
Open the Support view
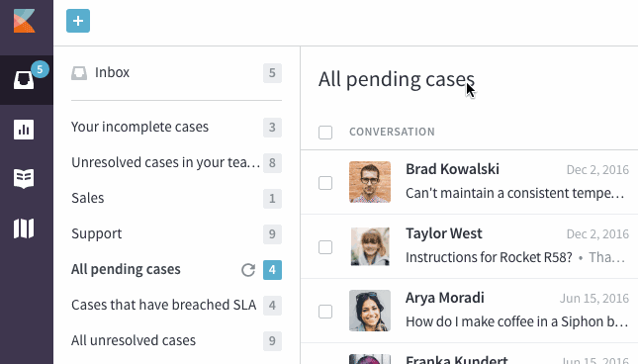(176, 233)
